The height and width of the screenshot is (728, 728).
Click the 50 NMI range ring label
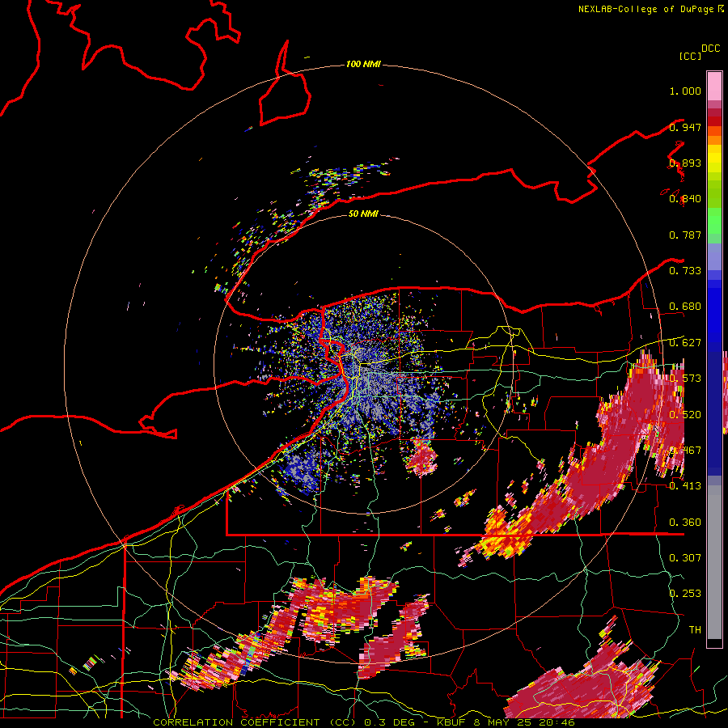[363, 214]
